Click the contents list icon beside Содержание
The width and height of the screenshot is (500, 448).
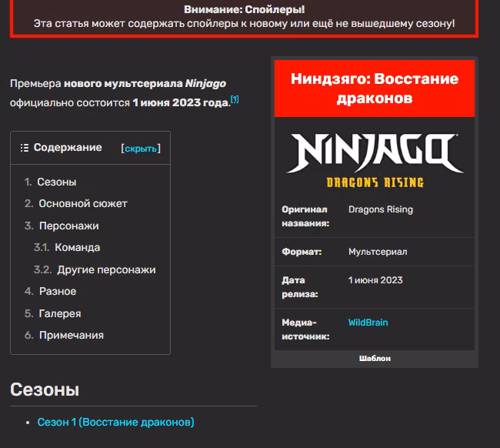coord(25,148)
